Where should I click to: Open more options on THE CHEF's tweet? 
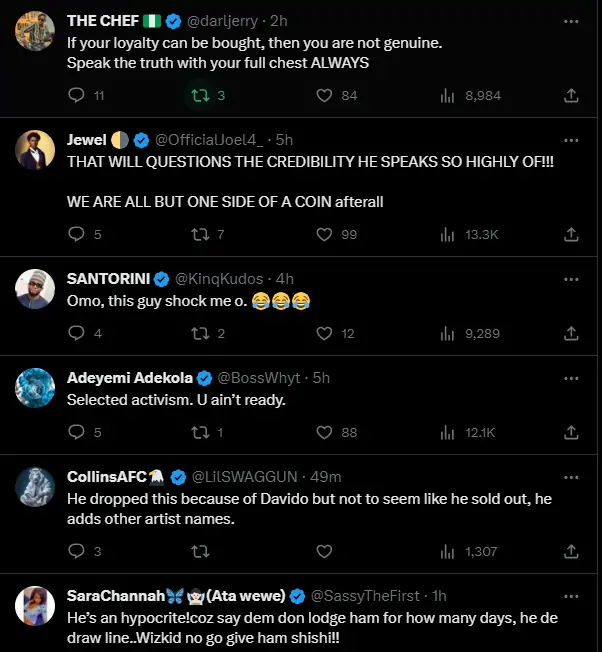571,21
